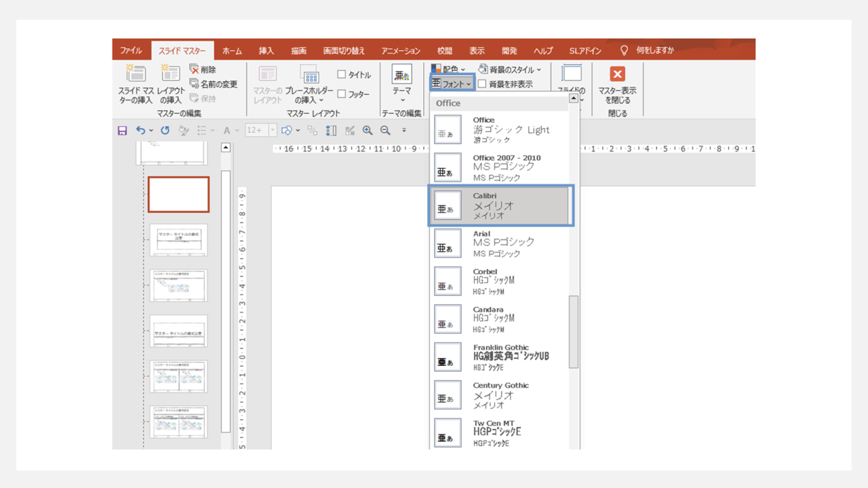Expand the placeholder insert dropdown arrow
Viewport: 868px width, 488px height.
(321, 100)
